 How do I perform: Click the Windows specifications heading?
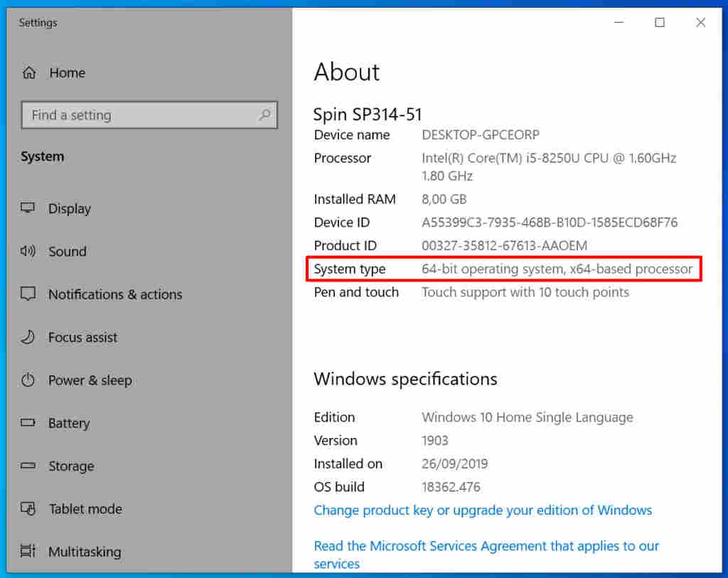[x=405, y=379]
